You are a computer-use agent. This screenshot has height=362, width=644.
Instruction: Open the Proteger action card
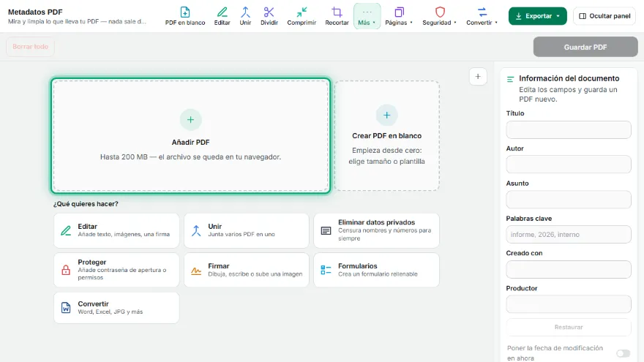pyautogui.click(x=116, y=270)
